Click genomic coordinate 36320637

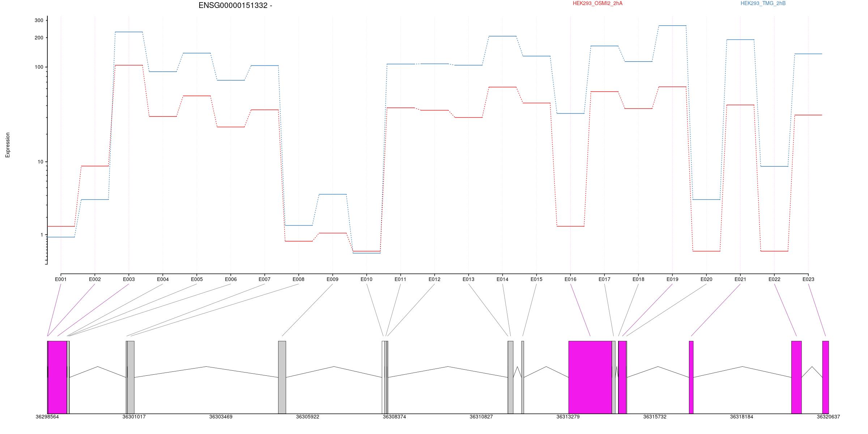point(828,417)
